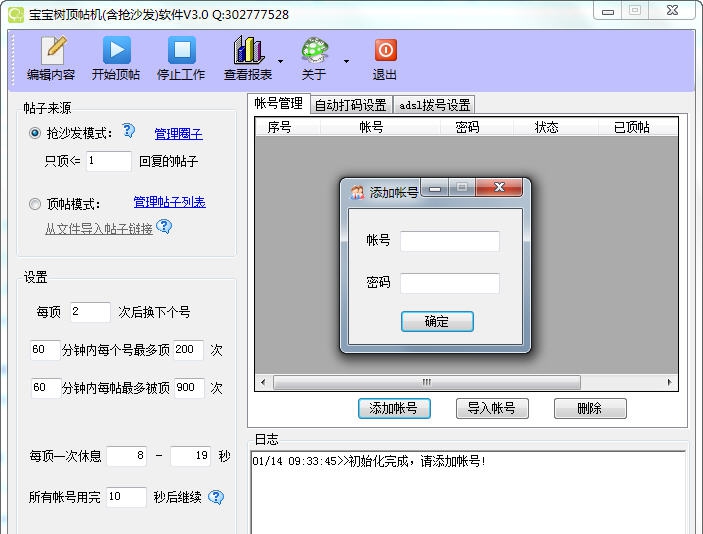Switch to adsl拨号设置 tab
The width and height of the screenshot is (703, 534).
[434, 105]
